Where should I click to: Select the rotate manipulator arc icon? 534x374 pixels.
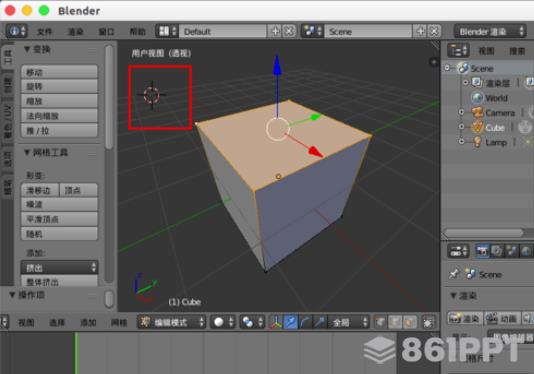click(x=305, y=322)
